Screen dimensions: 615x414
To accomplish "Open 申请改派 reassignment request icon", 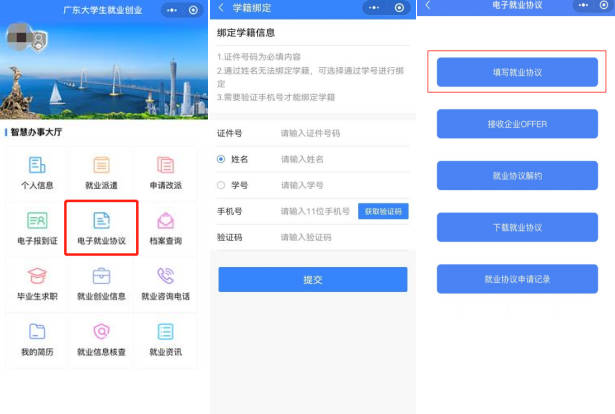I will [x=165, y=173].
